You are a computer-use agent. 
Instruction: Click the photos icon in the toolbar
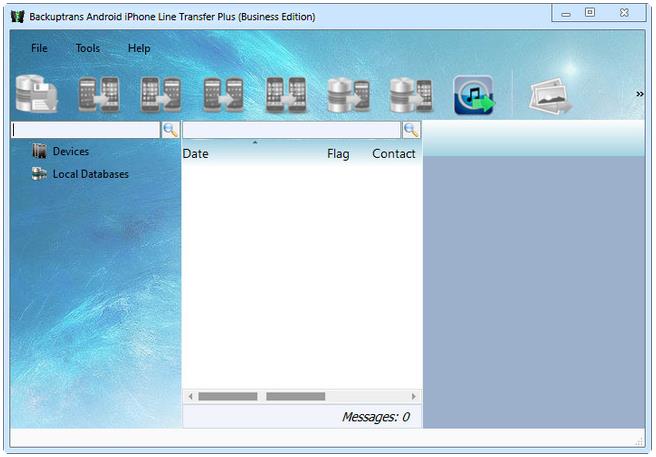coord(550,96)
